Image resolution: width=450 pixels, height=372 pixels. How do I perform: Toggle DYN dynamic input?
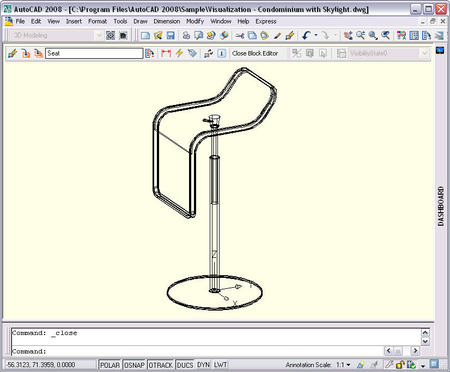pos(203,365)
